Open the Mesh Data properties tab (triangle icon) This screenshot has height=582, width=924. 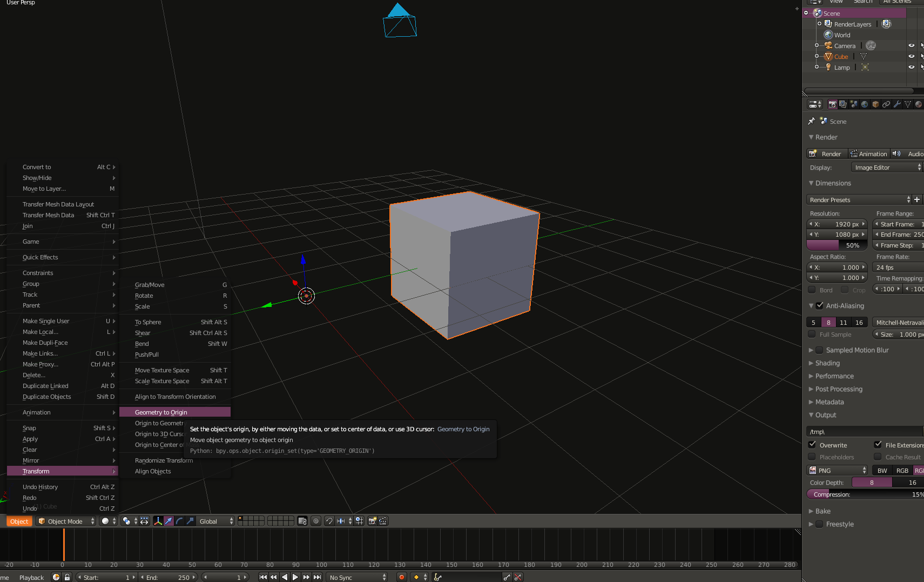click(908, 104)
